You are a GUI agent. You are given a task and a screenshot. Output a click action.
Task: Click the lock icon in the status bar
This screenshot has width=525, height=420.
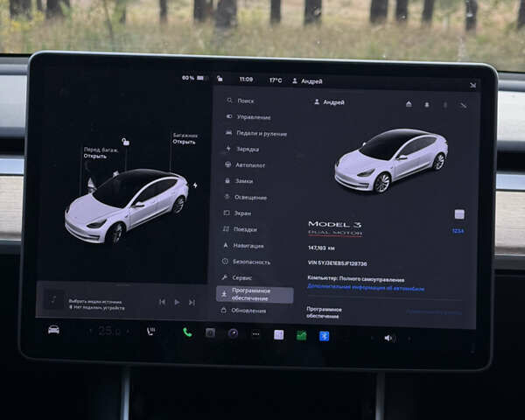220,79
